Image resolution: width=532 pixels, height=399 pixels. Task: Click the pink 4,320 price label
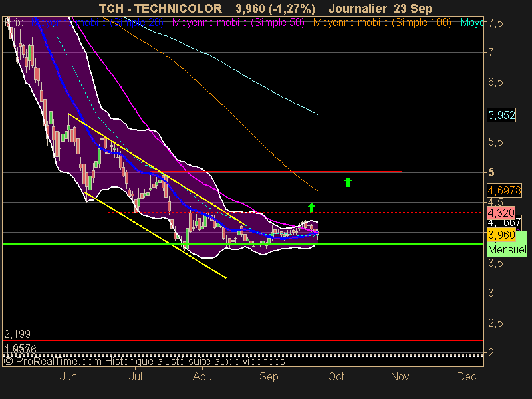point(501,213)
